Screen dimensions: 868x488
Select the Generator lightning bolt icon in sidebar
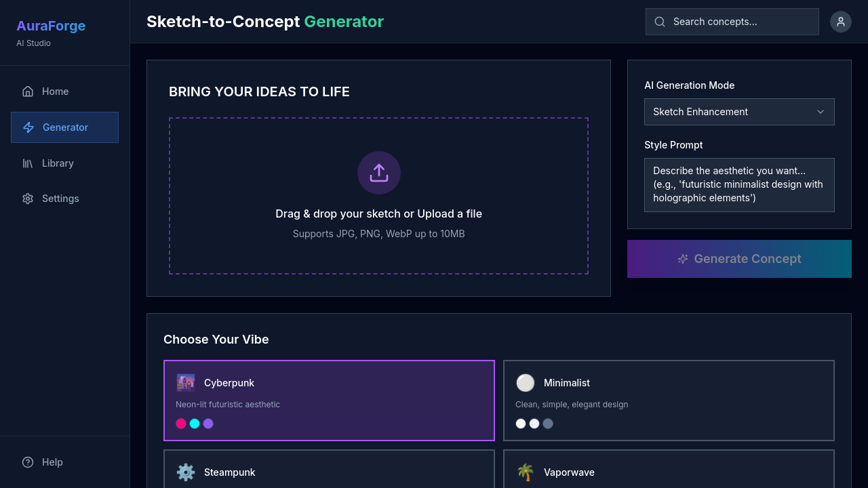coord(28,127)
